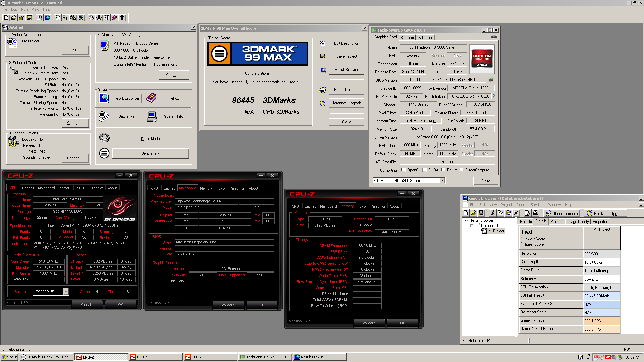
Task: Click the 86,445 3DMarks result cell
Action: pos(602,296)
